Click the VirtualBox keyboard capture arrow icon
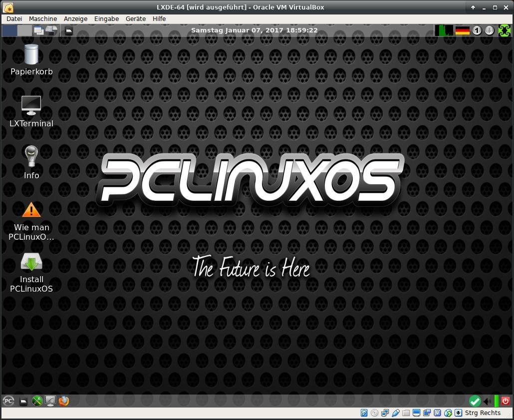This screenshot has height=420, width=514. coord(458,413)
